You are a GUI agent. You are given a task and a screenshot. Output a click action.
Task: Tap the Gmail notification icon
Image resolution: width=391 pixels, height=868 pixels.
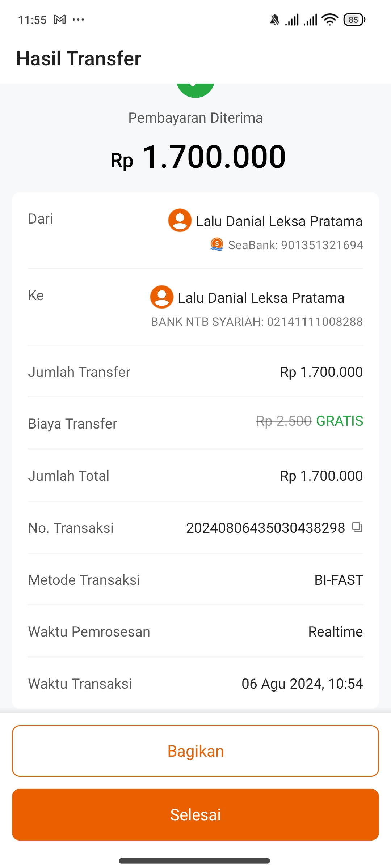60,20
